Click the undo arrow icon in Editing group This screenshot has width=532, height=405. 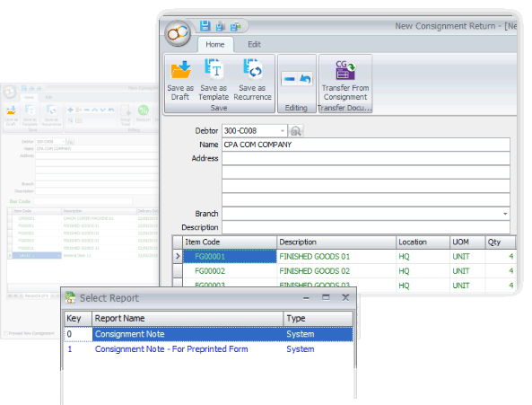point(305,79)
